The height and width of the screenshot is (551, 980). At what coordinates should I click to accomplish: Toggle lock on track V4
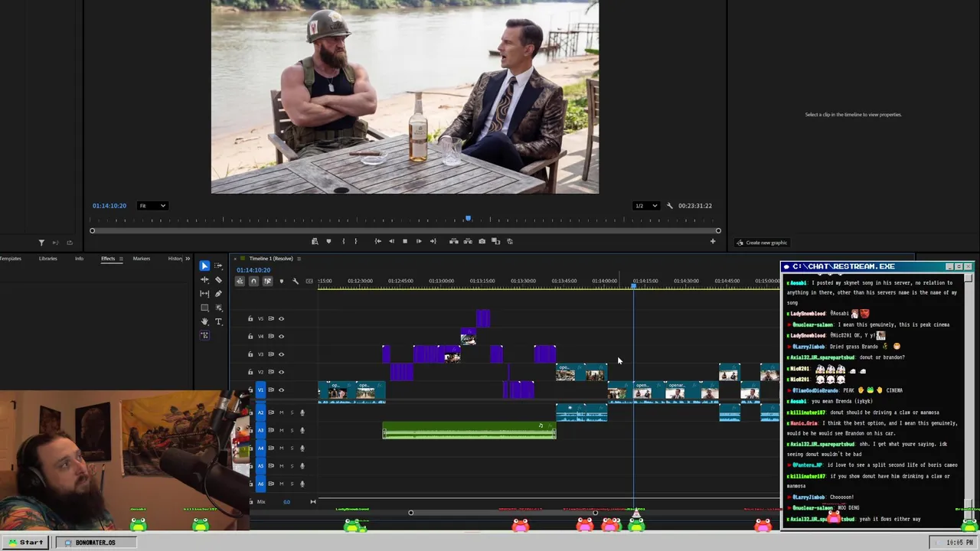pyautogui.click(x=250, y=337)
